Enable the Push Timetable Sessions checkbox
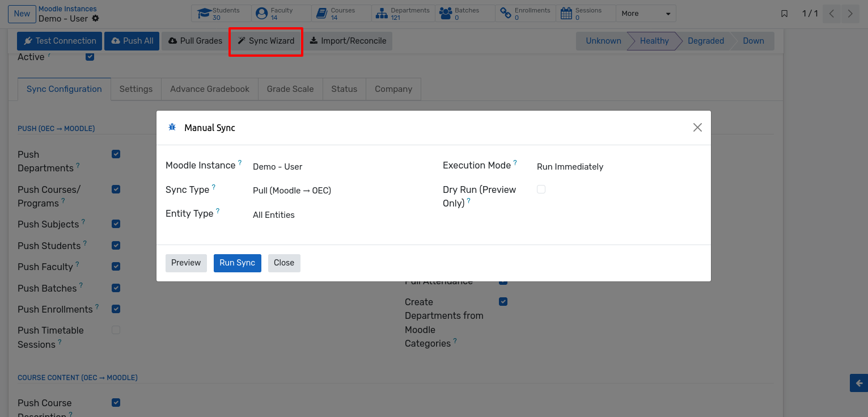Image resolution: width=868 pixels, height=417 pixels. coord(116,330)
